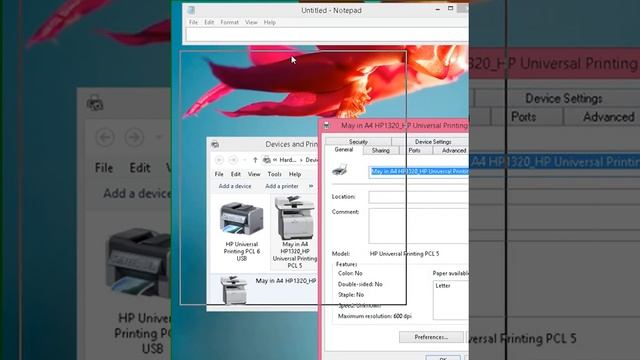Screen dimensions: 640x360
Task: Expand the toolbar overflow chevron
Action: (311, 186)
